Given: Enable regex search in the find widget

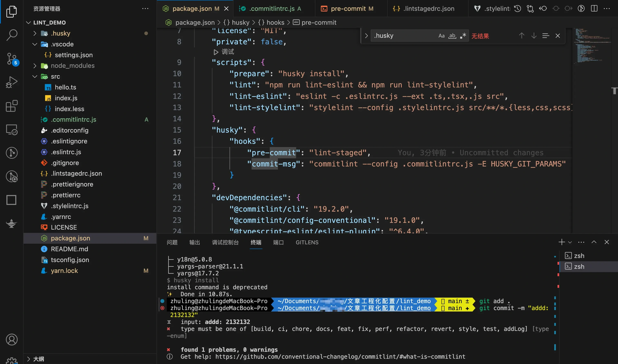Looking at the screenshot, I should [463, 36].
